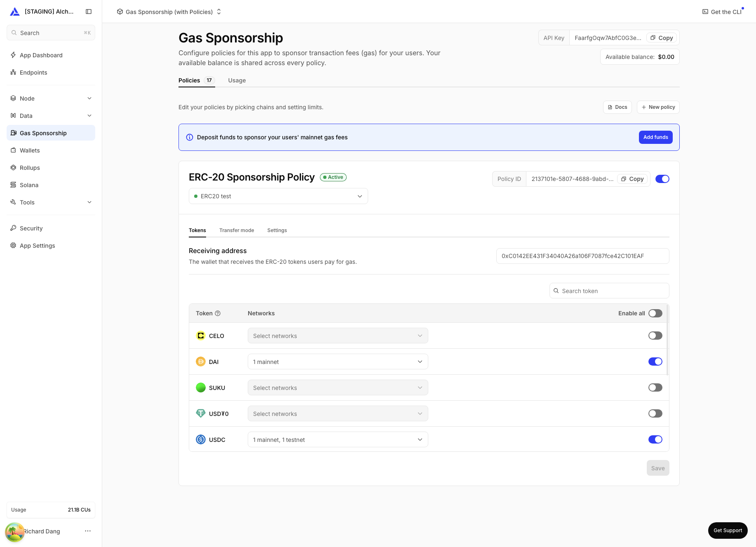Click the Wallets icon

tap(13, 150)
